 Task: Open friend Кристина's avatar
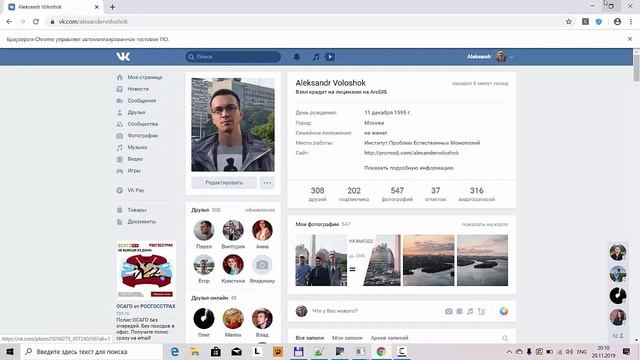pos(233,264)
